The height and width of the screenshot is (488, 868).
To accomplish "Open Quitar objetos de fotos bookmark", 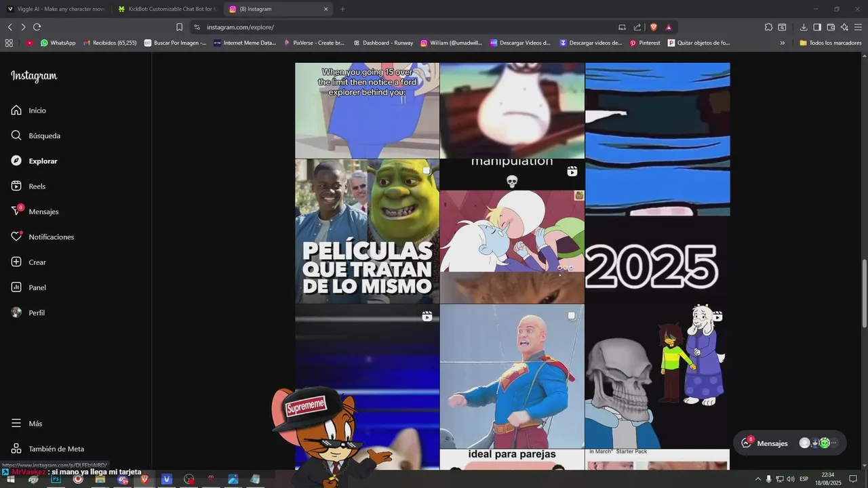I will point(698,43).
